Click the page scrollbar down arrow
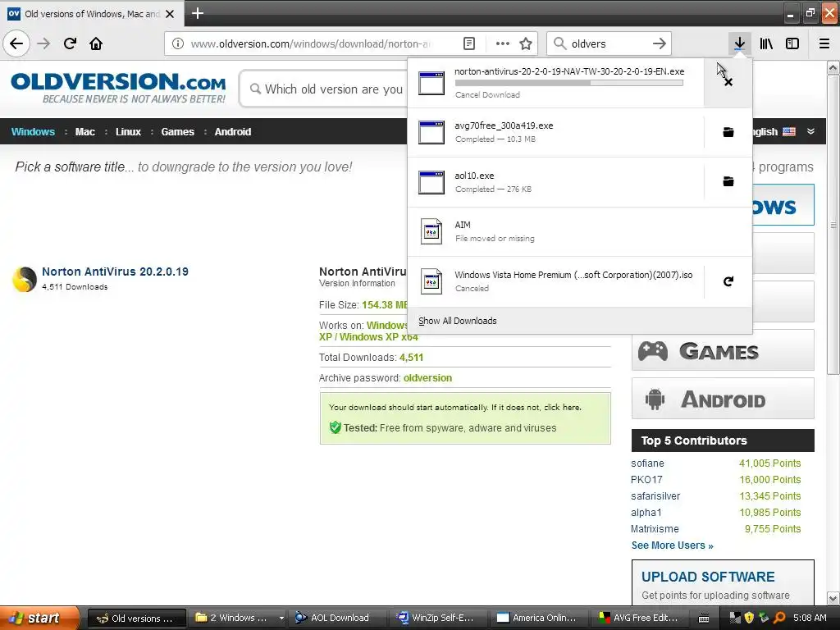This screenshot has height=630, width=840. [833, 598]
